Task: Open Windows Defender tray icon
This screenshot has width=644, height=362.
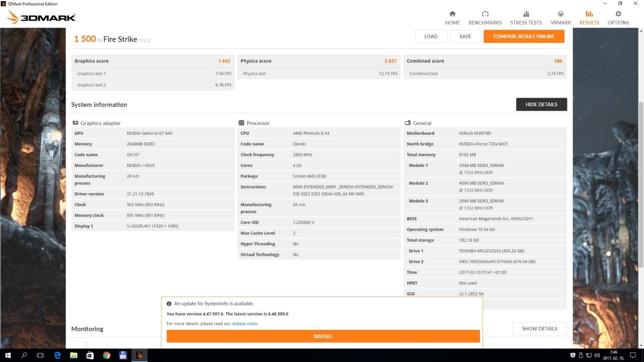Action: click(x=574, y=355)
